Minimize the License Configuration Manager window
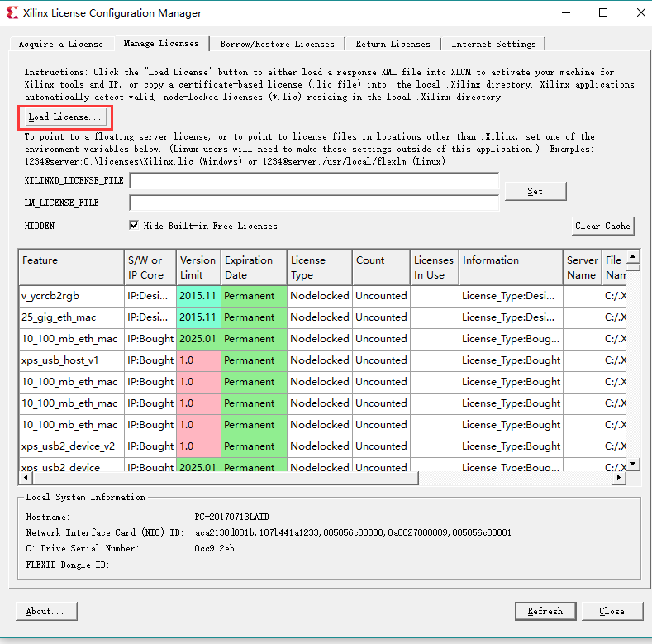Image resolution: width=652 pixels, height=644 pixels. 566,13
